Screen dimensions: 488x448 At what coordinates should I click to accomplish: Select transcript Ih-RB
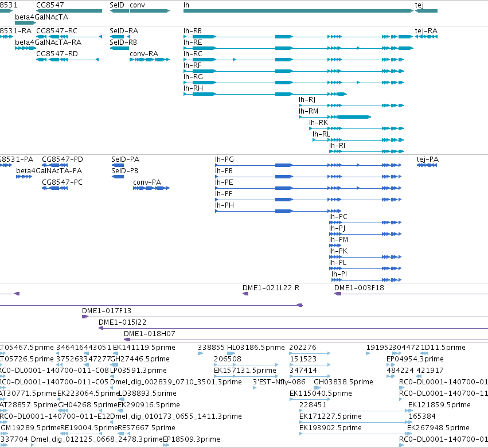click(x=298, y=37)
